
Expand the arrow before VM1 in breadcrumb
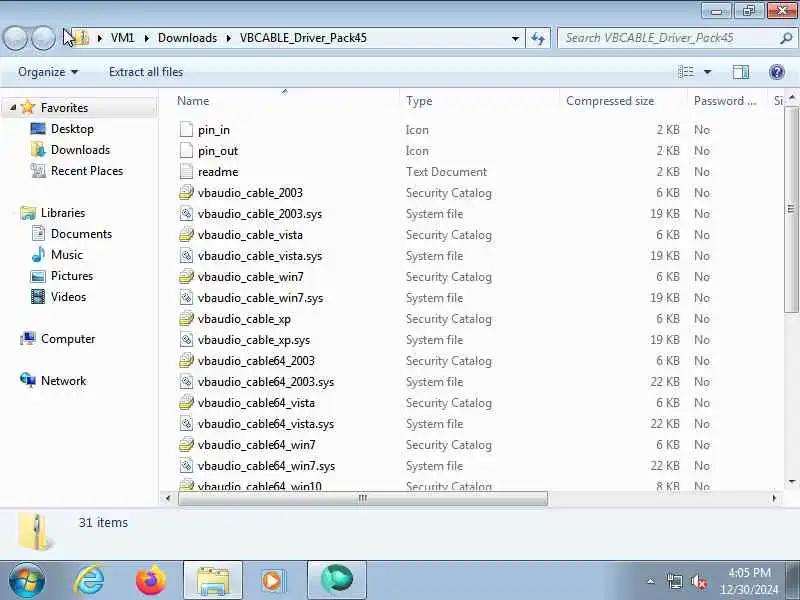click(x=100, y=38)
